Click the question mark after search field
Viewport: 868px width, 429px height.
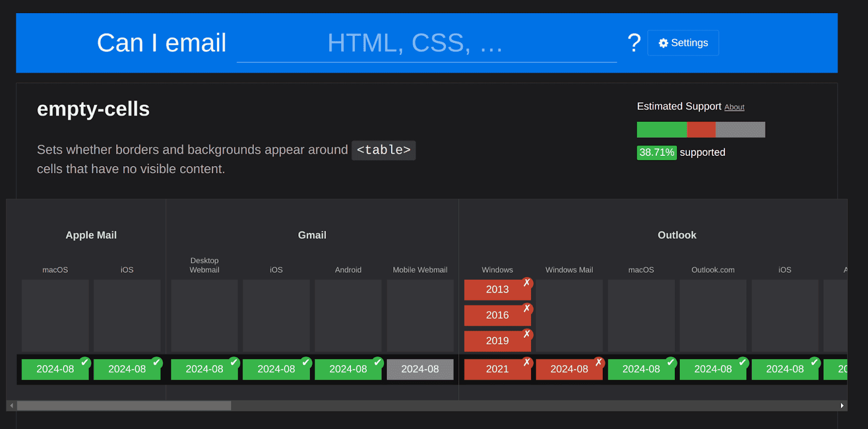pyautogui.click(x=634, y=43)
